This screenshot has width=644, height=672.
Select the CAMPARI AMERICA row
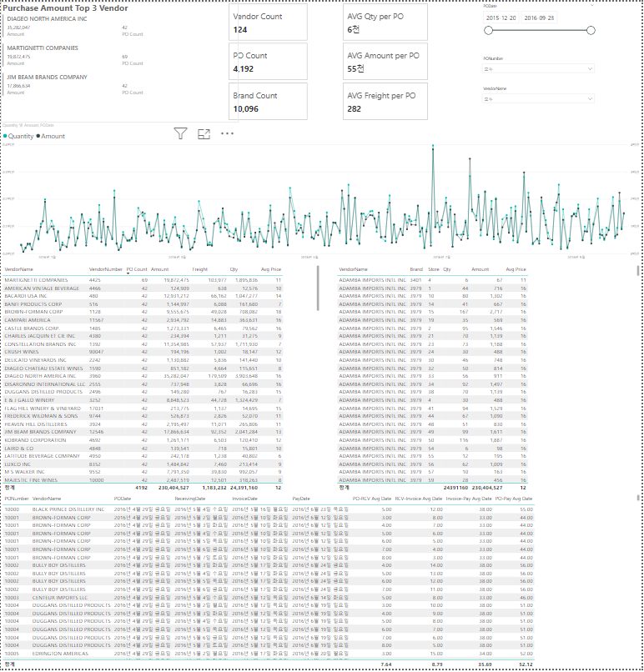(143, 320)
